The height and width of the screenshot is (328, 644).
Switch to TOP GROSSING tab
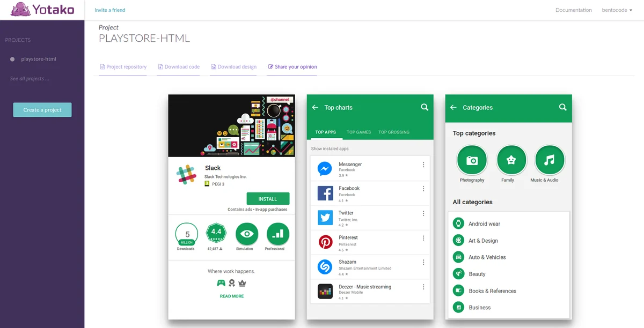point(394,132)
